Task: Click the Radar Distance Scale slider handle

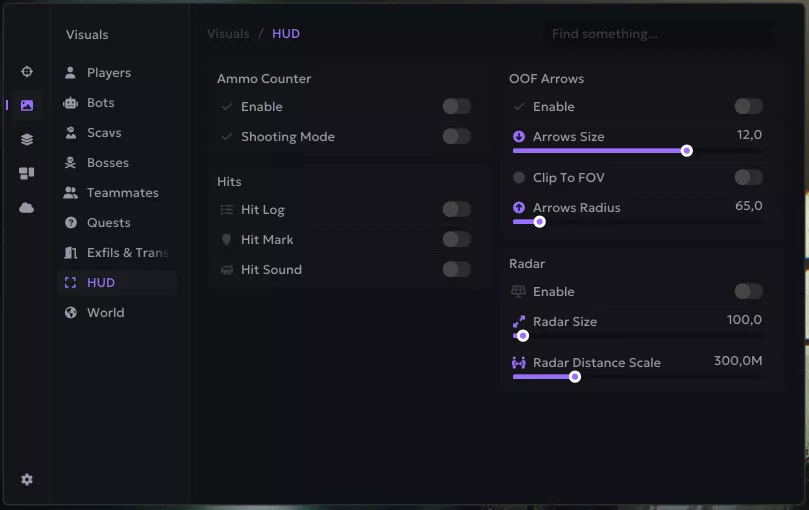Action: [x=575, y=377]
